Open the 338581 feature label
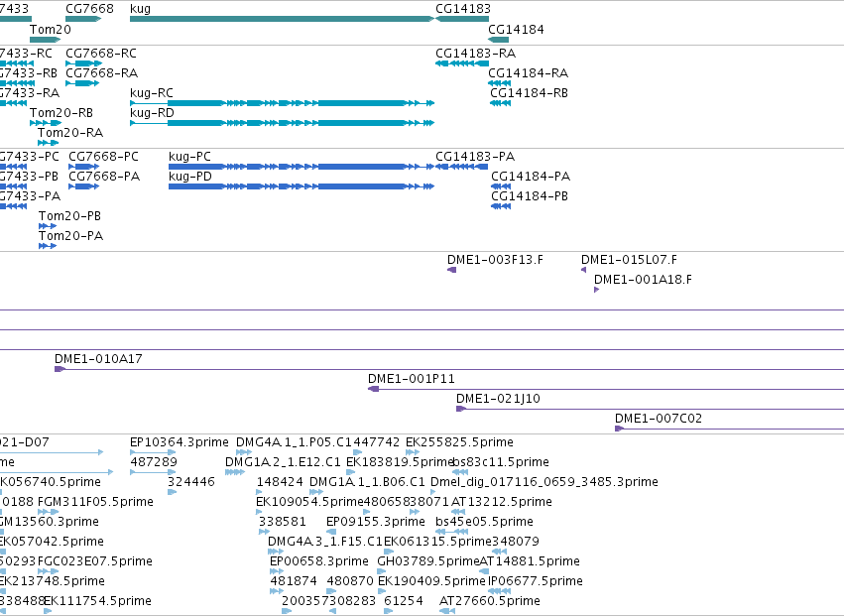 pos(283,522)
